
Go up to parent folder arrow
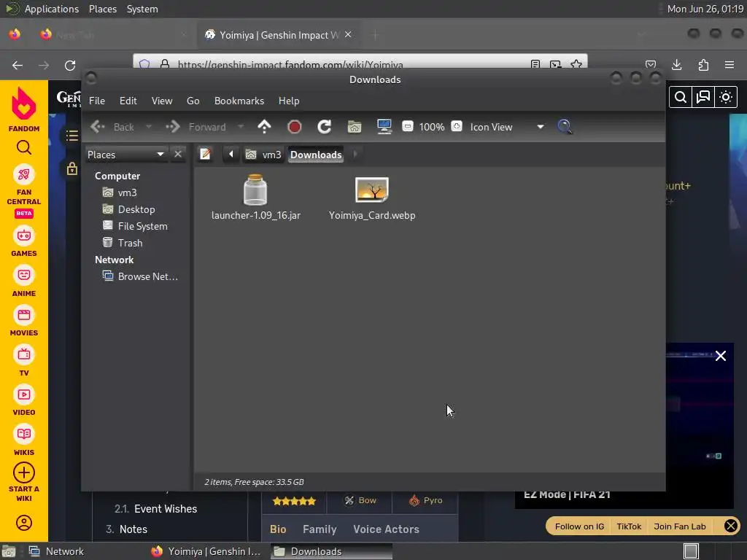[x=264, y=127]
